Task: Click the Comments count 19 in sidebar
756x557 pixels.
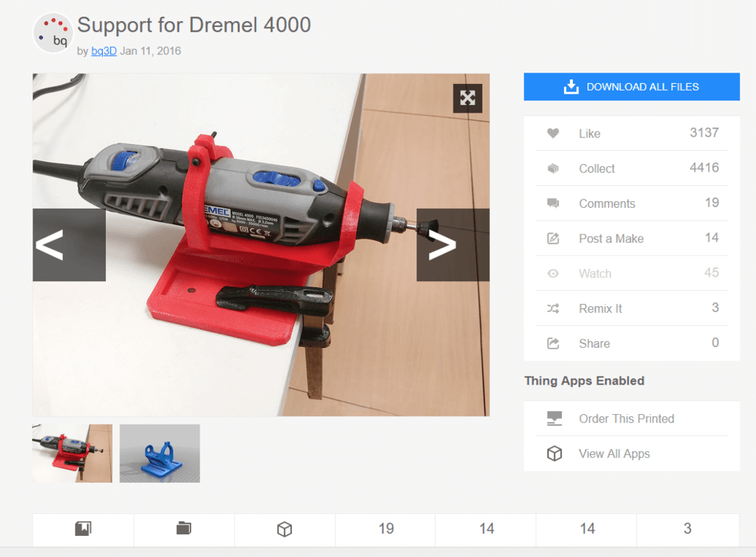Action: pyautogui.click(x=712, y=203)
